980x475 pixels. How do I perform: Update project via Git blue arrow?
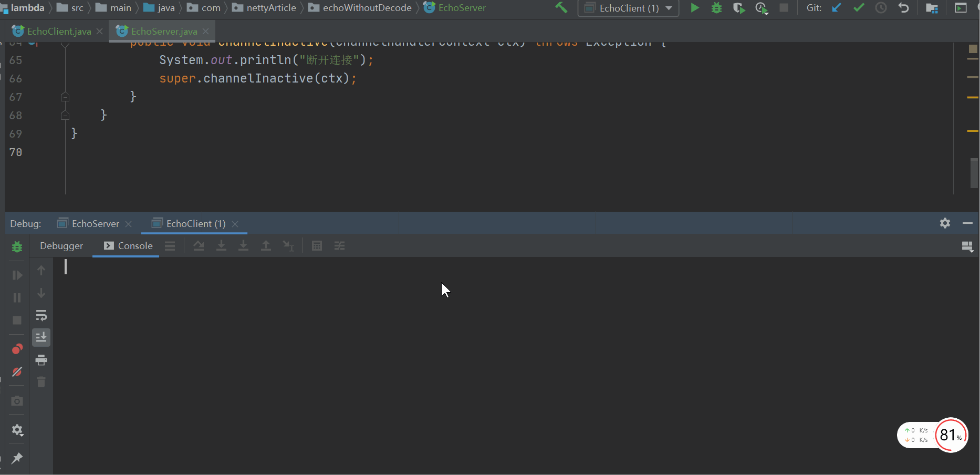(x=837, y=8)
